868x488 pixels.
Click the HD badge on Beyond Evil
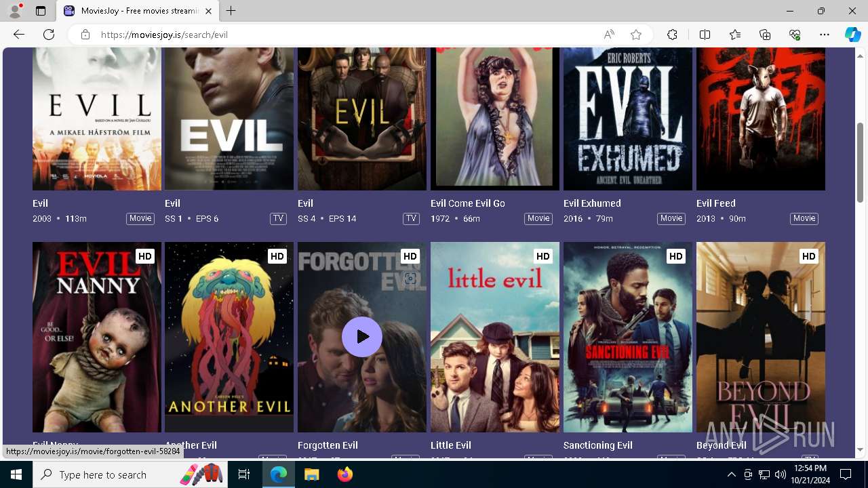tap(809, 256)
